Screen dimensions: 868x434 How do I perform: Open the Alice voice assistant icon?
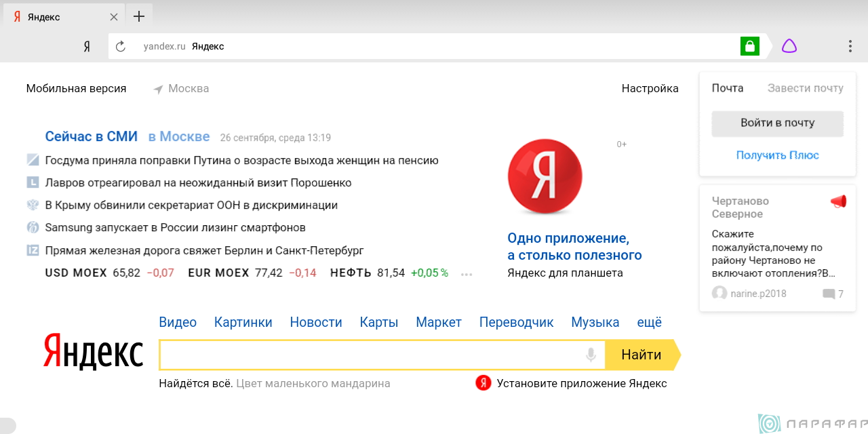(x=789, y=46)
